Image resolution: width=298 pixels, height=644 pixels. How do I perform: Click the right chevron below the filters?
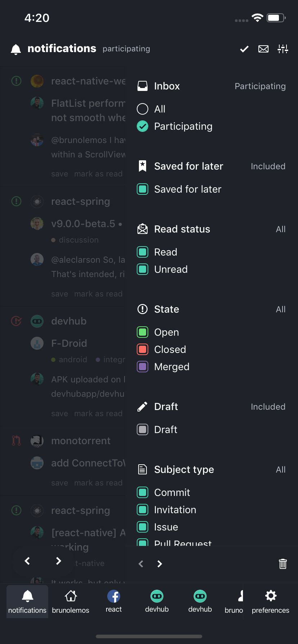coord(159,564)
